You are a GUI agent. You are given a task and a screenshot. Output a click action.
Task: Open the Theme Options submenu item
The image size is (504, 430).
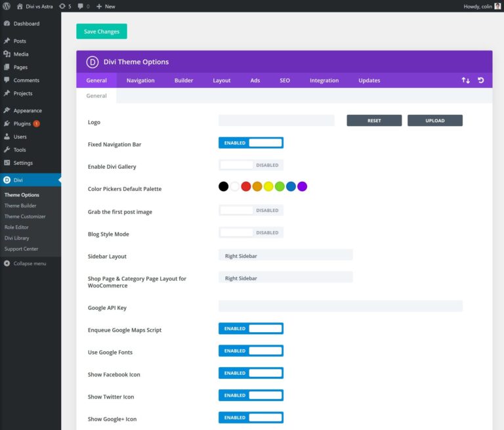22,195
